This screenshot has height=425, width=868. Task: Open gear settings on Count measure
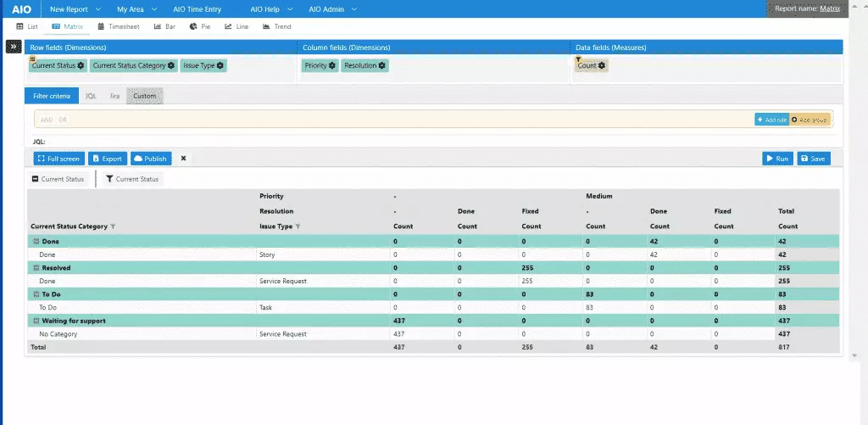(602, 65)
